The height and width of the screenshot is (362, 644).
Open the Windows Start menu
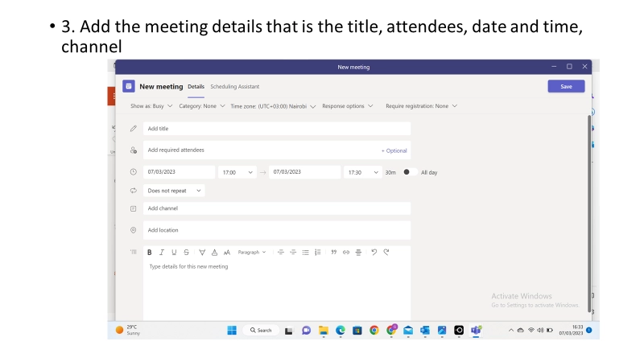(x=232, y=330)
